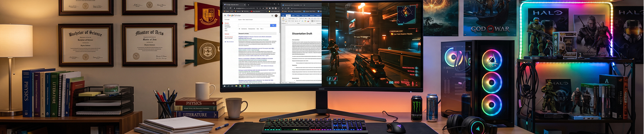
Task: Open a new tab in the Scholar browser window
Action: [248, 5]
